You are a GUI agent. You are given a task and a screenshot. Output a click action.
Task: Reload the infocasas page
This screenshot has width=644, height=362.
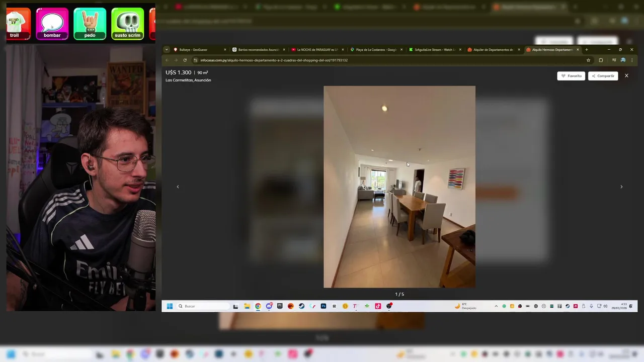(x=185, y=60)
